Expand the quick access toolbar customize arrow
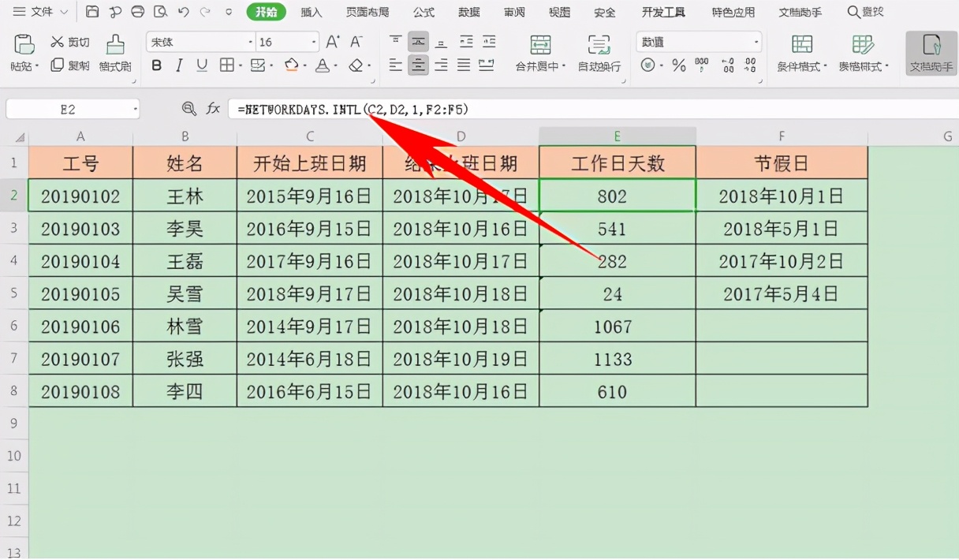Viewport: 959px width, 560px height. point(229,12)
